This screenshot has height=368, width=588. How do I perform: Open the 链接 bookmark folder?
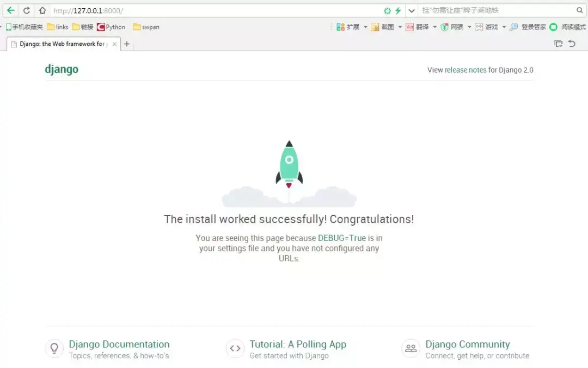point(83,27)
